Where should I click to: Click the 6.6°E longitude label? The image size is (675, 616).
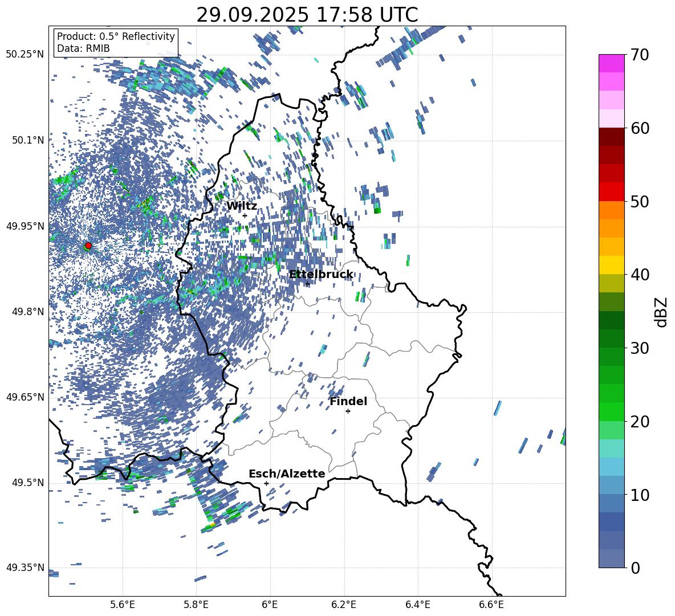pos(491,605)
